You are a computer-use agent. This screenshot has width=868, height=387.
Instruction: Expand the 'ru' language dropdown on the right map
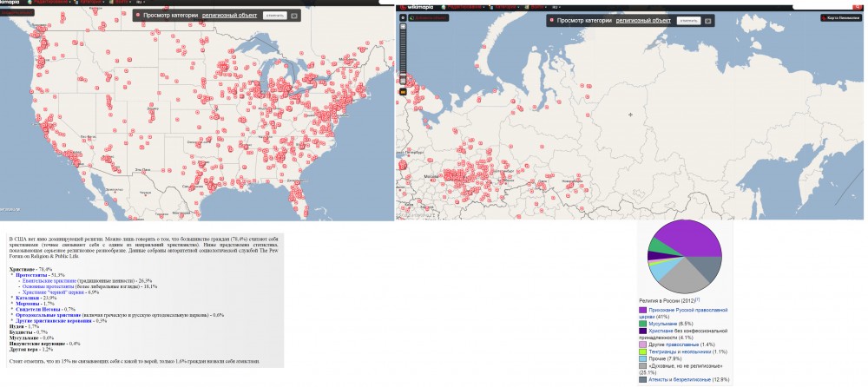(556, 5)
